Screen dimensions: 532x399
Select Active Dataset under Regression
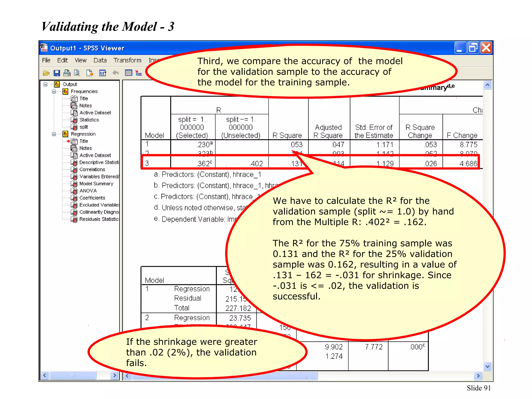pyautogui.click(x=95, y=155)
